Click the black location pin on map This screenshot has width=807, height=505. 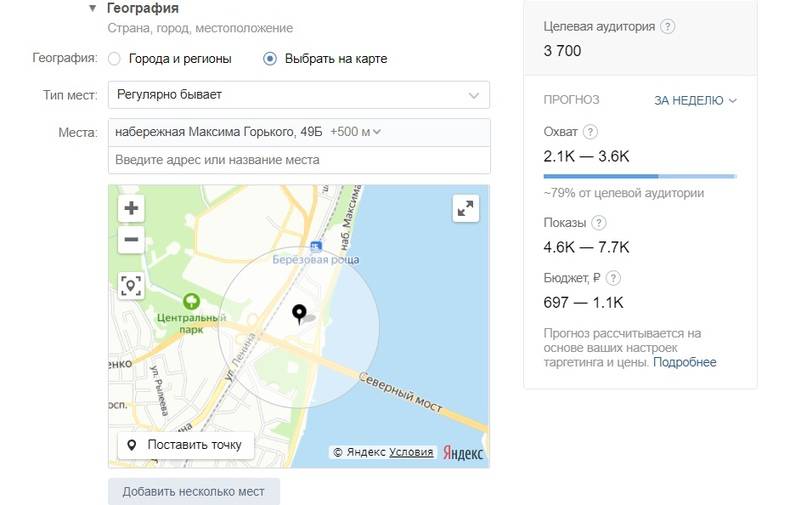299,315
